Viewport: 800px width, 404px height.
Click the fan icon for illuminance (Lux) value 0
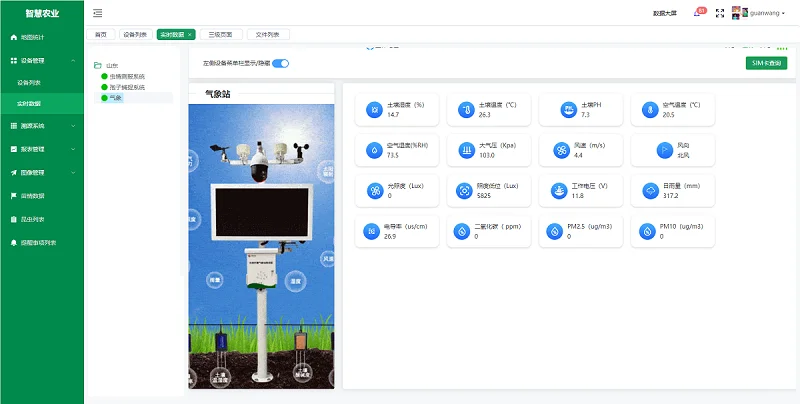(x=375, y=191)
